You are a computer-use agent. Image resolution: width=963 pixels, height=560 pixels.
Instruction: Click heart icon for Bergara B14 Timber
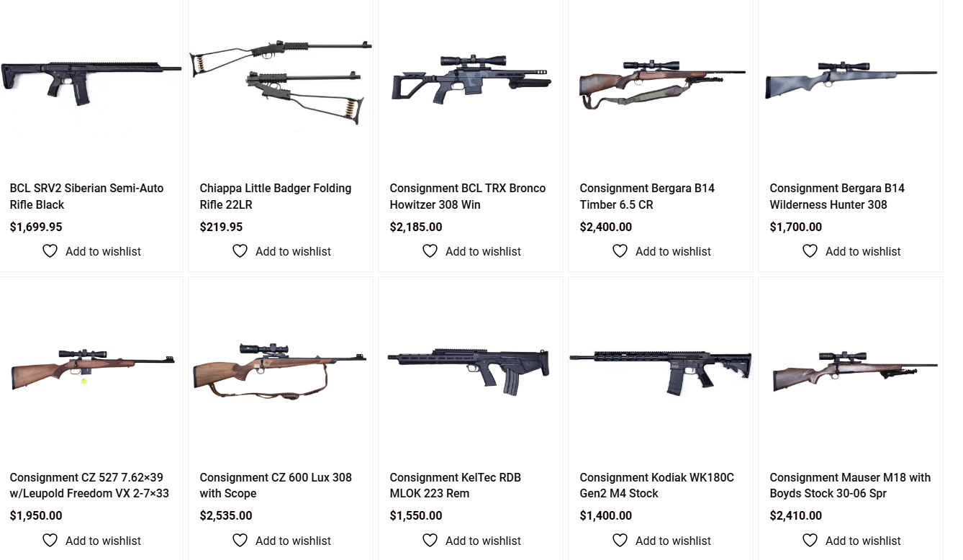620,251
